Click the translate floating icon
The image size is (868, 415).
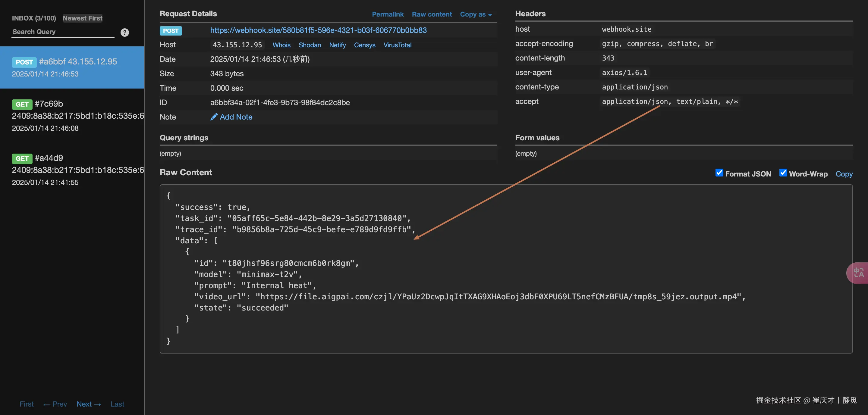coord(858,273)
